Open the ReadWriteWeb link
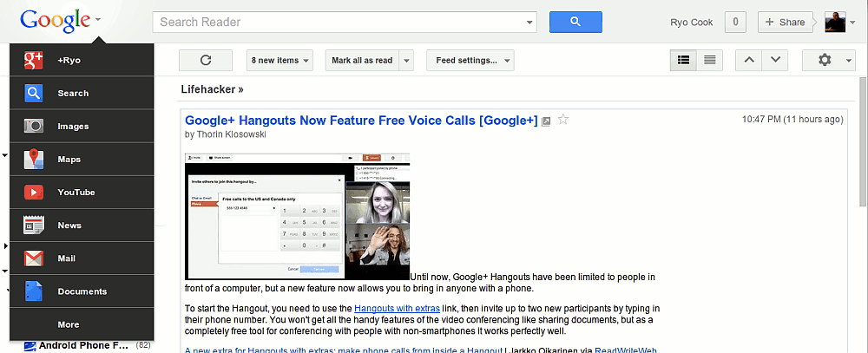The height and width of the screenshot is (353, 868). coord(626,350)
